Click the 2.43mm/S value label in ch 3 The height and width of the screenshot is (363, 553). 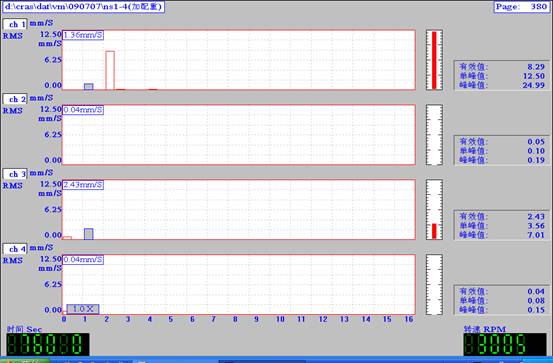83,184
